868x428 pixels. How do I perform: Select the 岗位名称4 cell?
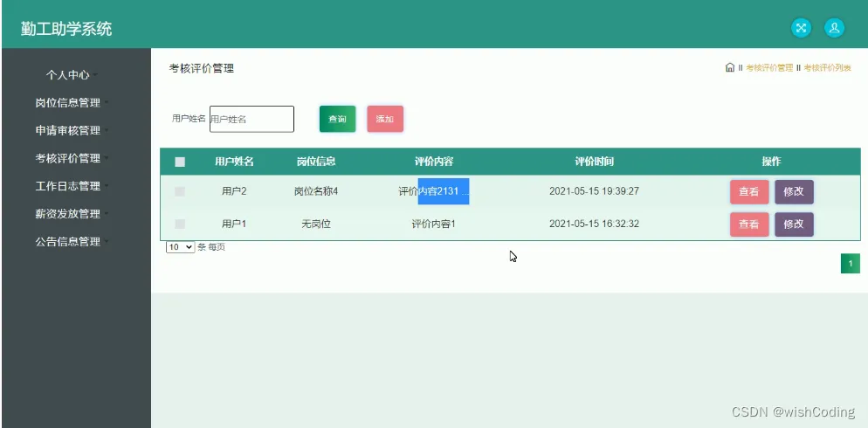coord(316,191)
